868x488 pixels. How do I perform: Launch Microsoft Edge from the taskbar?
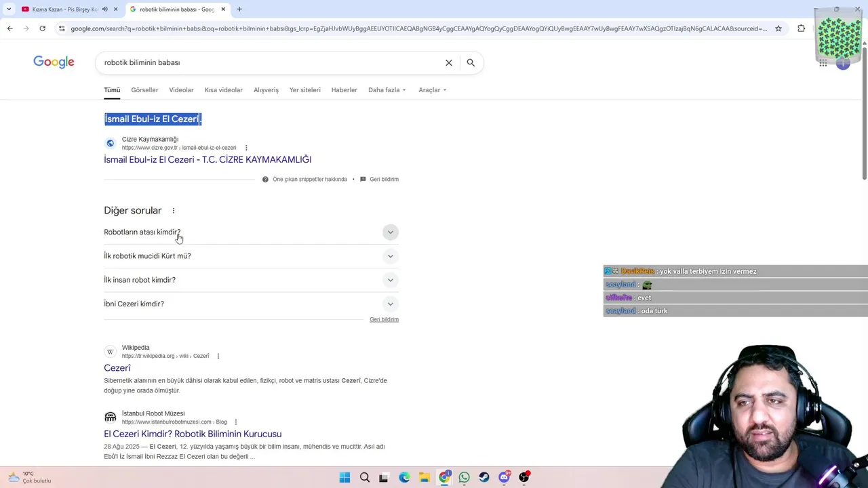click(405, 477)
